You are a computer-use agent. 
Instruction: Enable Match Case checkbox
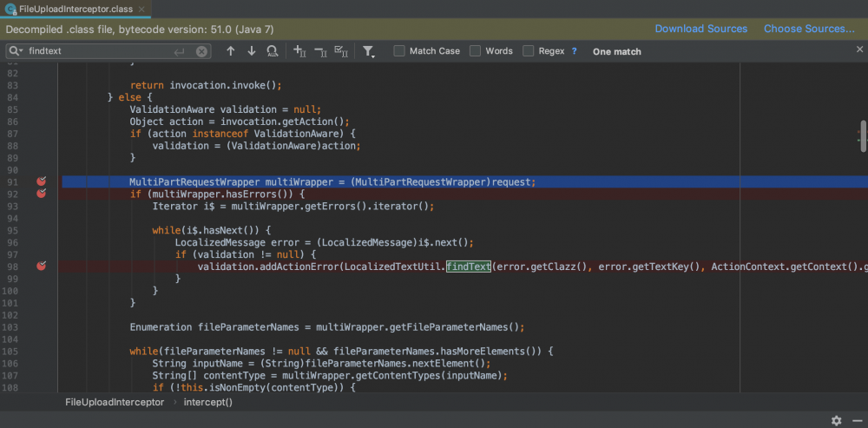(x=399, y=51)
